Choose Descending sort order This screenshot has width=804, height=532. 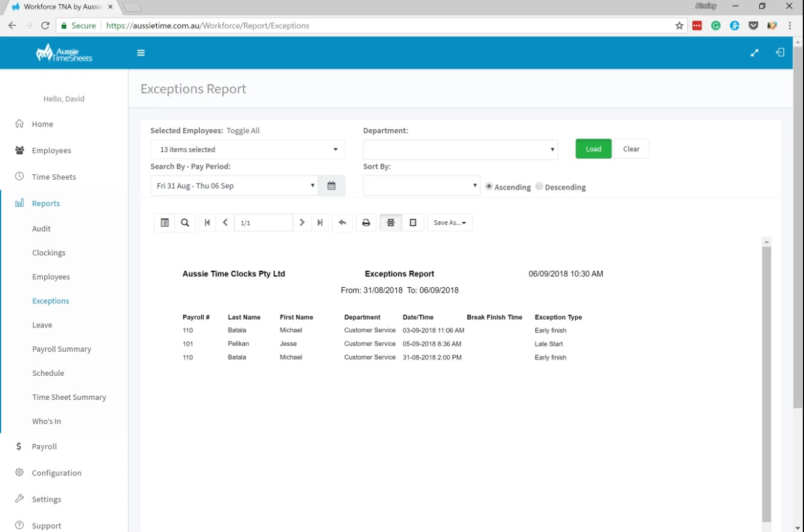pos(539,186)
